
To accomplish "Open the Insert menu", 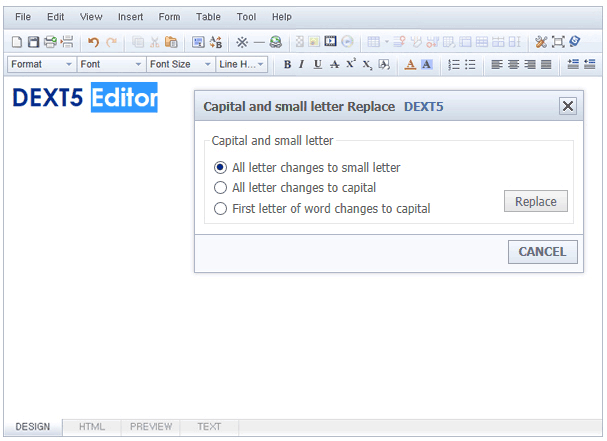I will coord(130,17).
